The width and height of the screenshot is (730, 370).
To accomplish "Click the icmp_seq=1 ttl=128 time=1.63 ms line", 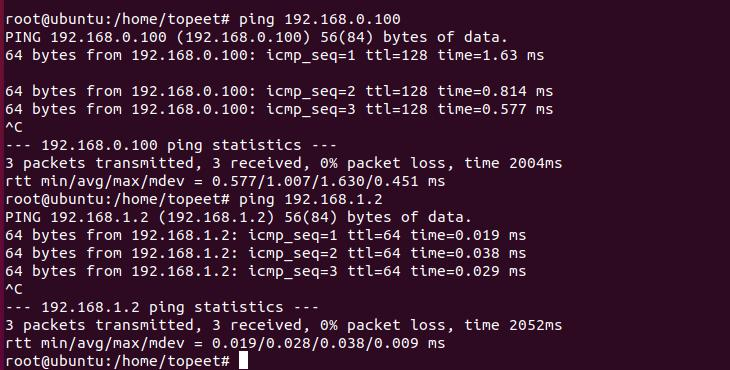I will pos(275,55).
